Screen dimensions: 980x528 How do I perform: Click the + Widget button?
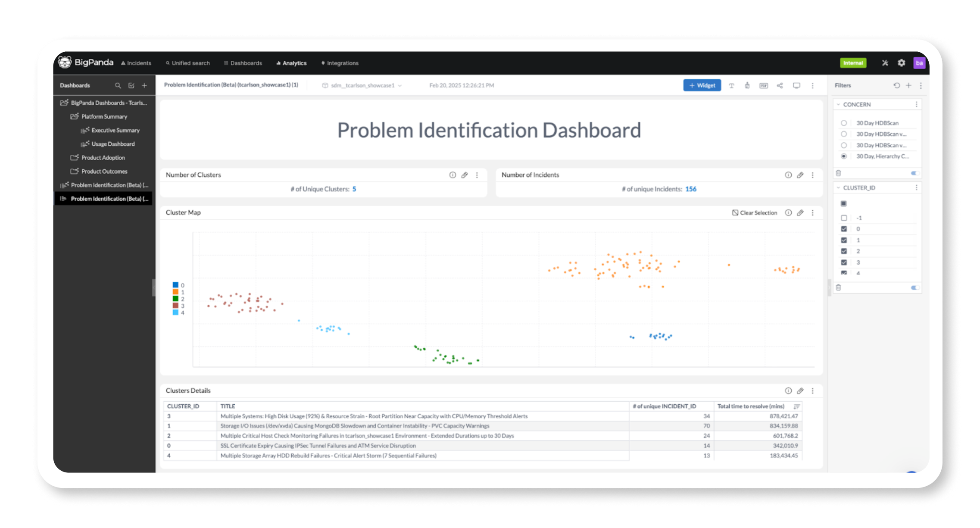click(702, 85)
